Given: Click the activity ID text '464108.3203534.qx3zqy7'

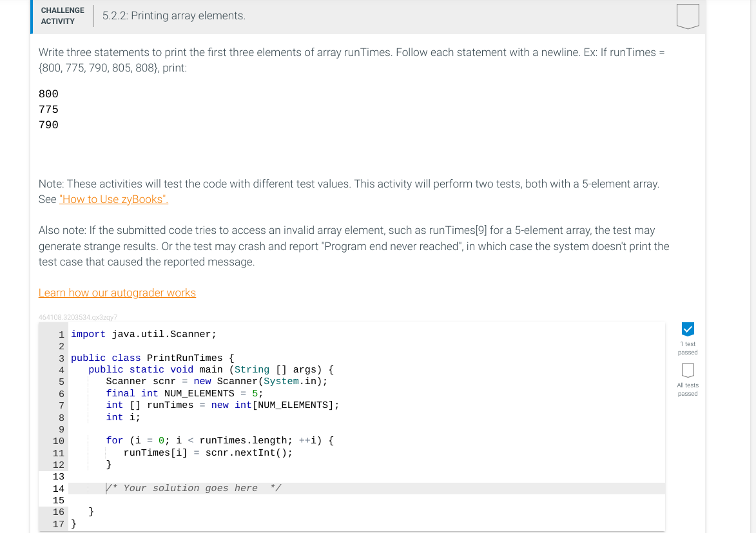Looking at the screenshot, I should click(77, 317).
